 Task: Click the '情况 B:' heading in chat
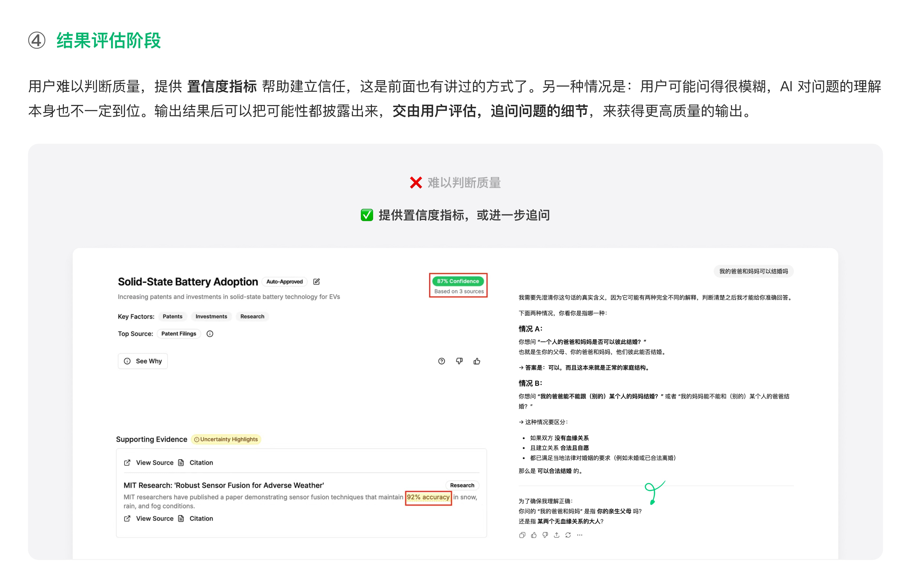(x=530, y=383)
